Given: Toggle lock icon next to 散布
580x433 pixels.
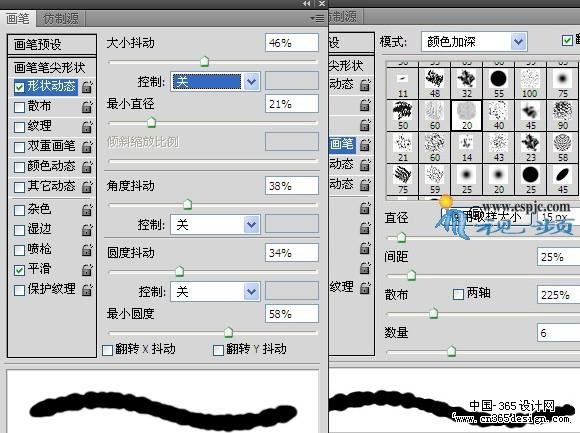Looking at the screenshot, I should pos(87,107).
